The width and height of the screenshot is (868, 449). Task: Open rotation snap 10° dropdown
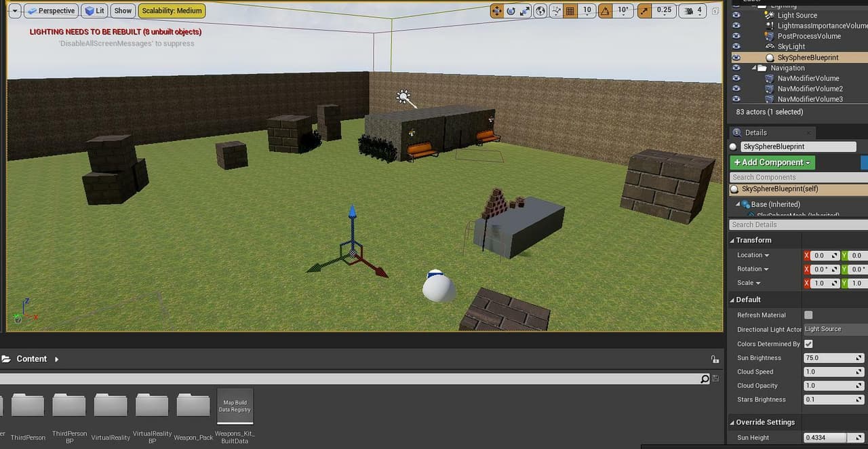coord(623,11)
